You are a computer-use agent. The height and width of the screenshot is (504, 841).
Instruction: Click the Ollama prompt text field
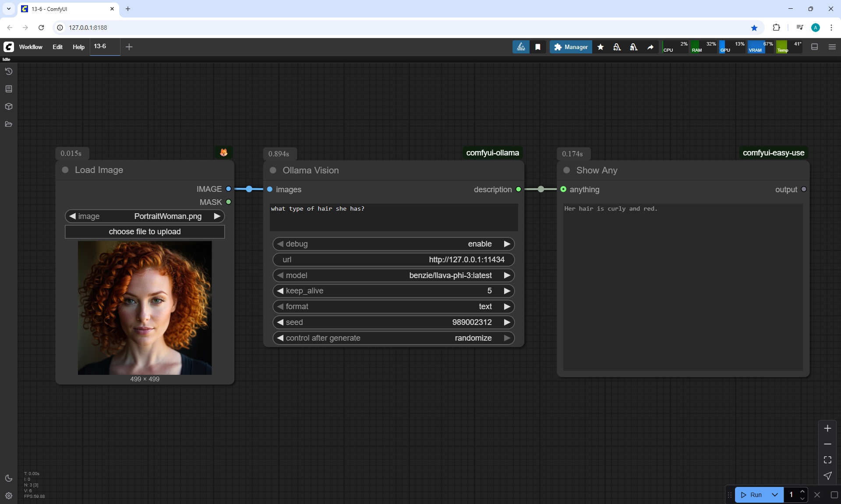[393, 217]
